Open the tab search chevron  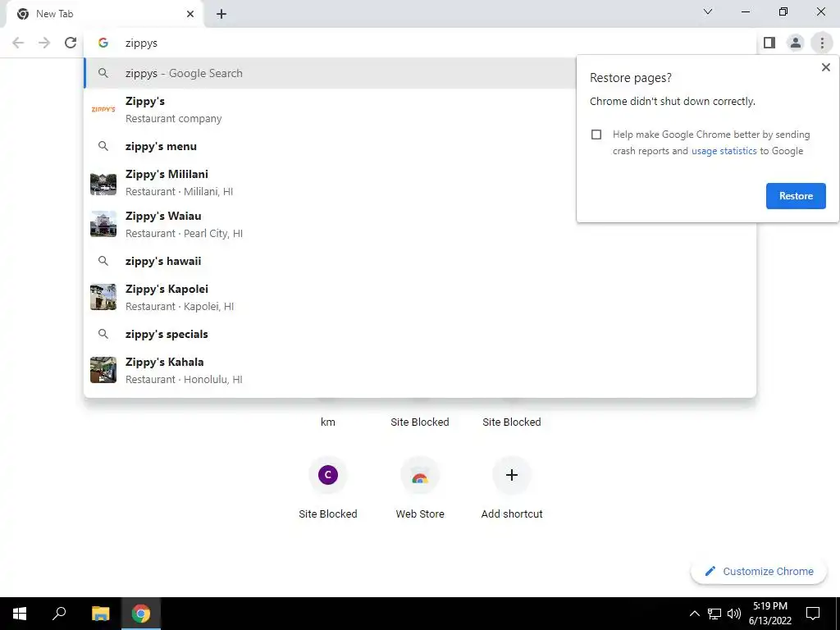(x=708, y=11)
